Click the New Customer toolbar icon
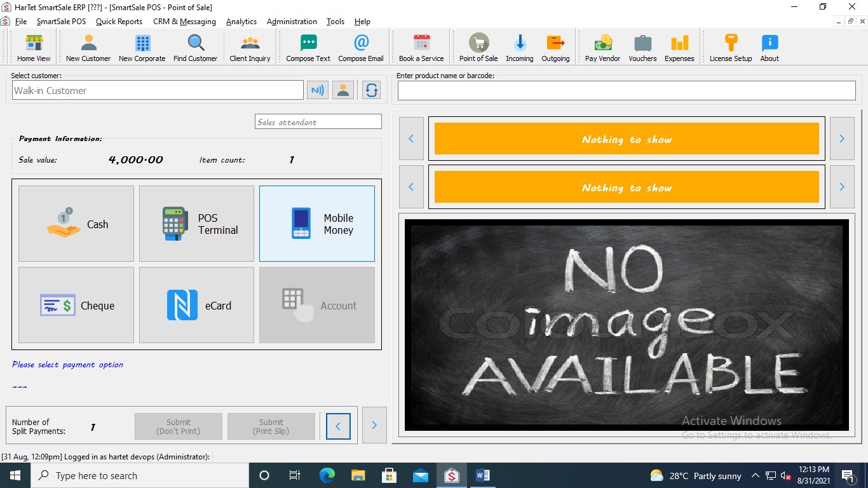 coord(88,48)
